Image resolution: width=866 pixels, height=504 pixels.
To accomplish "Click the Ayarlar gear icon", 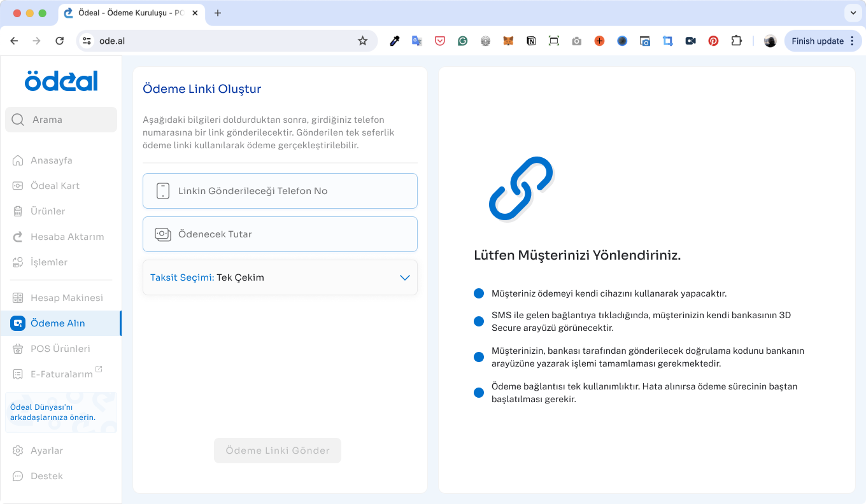I will 18,451.
